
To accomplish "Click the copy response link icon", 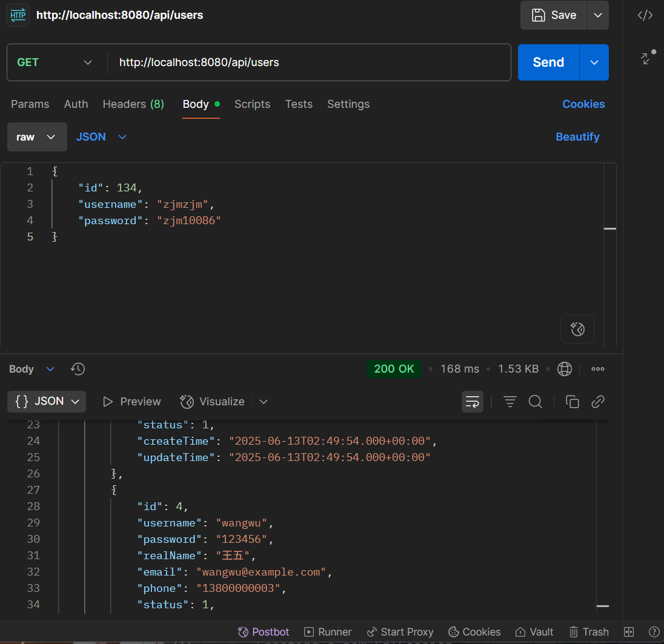I will tap(597, 402).
